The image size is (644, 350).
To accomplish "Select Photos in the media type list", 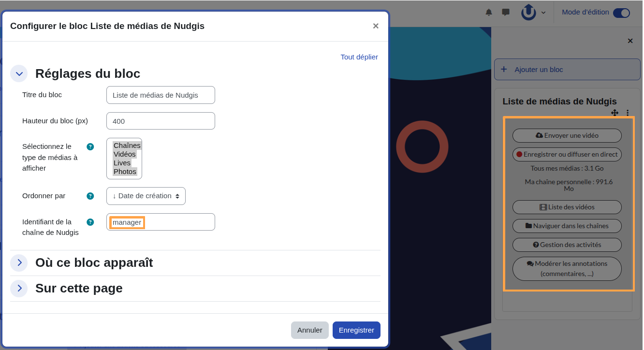I will [125, 172].
